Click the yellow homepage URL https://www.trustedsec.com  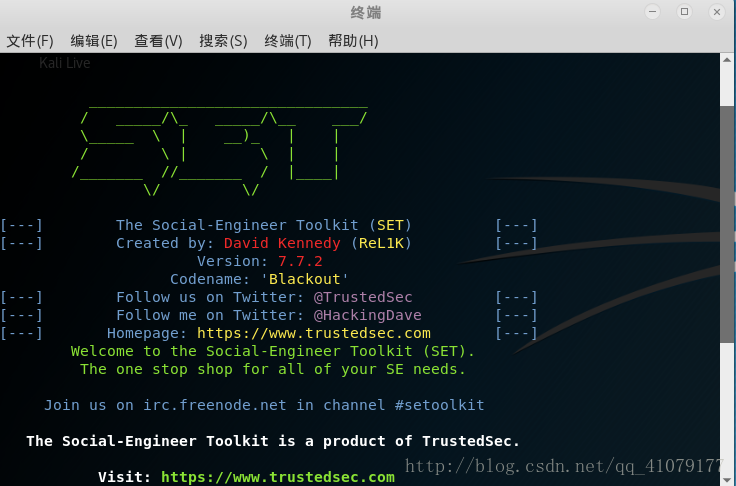(314, 333)
